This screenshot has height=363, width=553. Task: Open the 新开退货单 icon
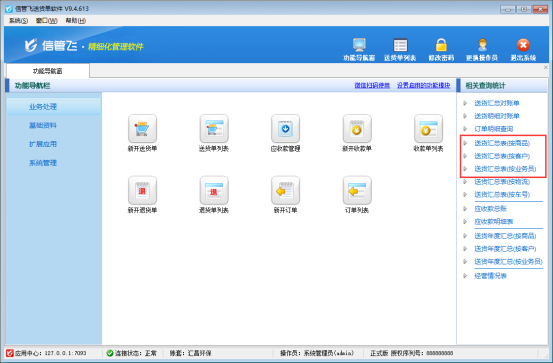click(x=142, y=190)
